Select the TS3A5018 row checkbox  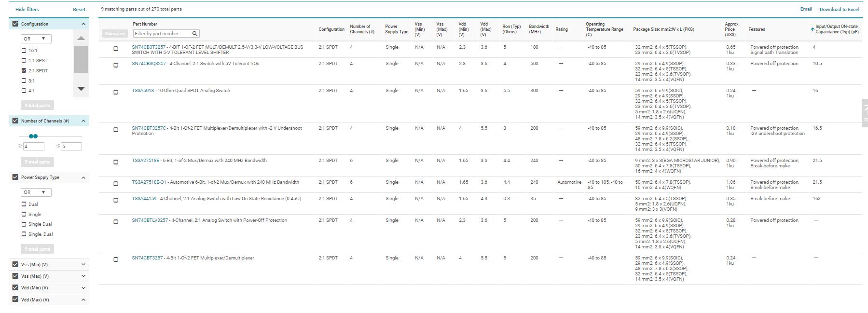click(116, 92)
